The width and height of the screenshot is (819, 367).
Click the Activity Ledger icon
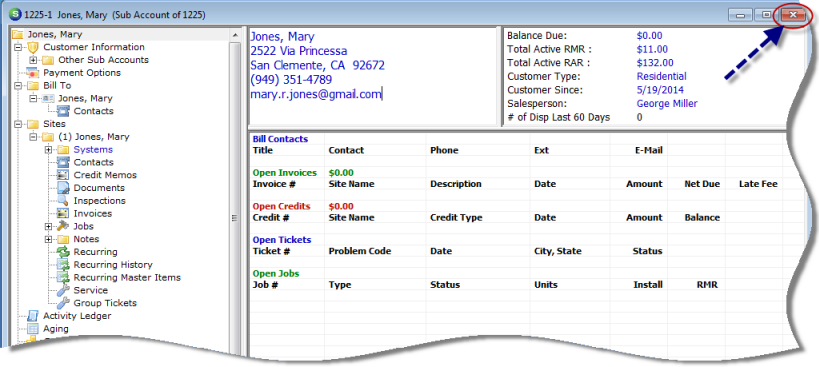(33, 316)
